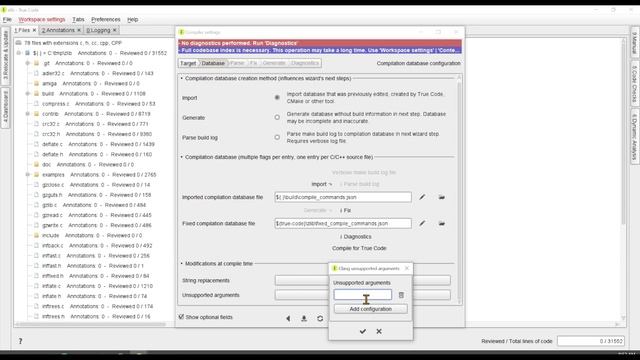Select the inftrees.h row
This screenshot has width=640, height=360.
[96, 316]
